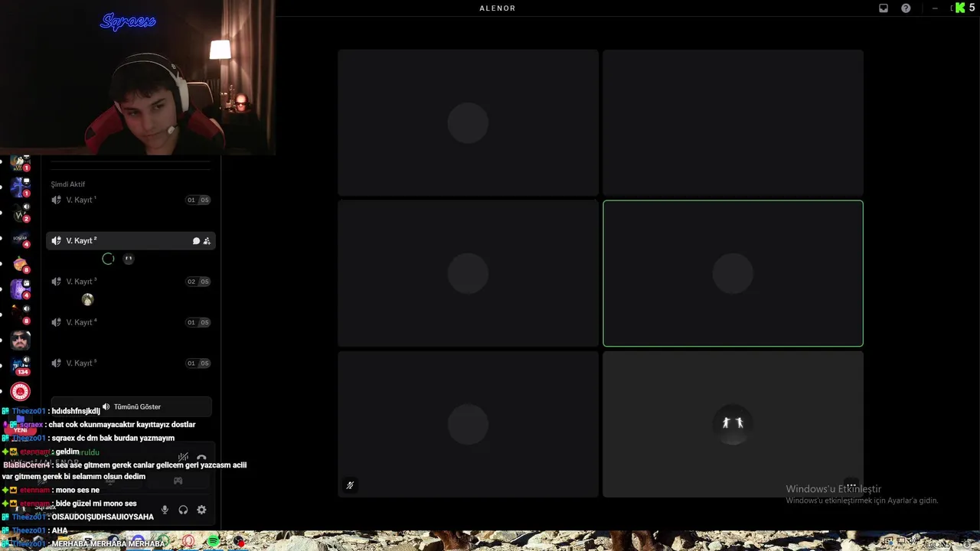This screenshot has width=980, height=551.
Task: Open the W server with badge 2
Action: coord(21,214)
